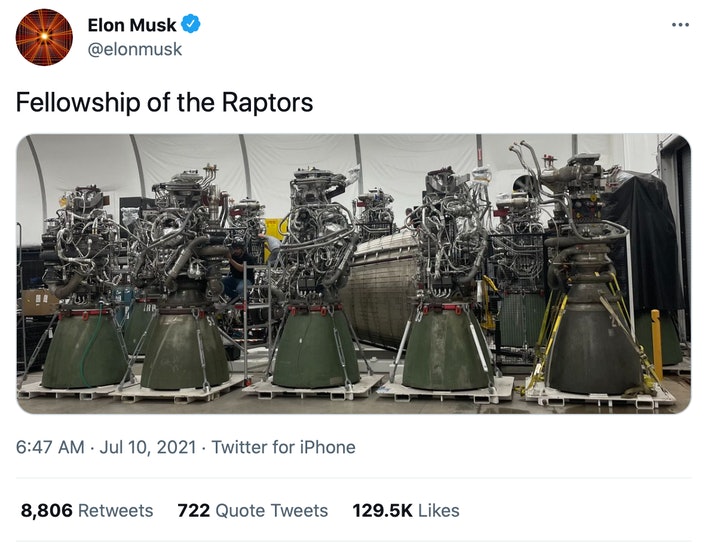Click the "Fellowship of the Raptors" tweet text
The height and width of the screenshot is (543, 710).
pos(164,102)
